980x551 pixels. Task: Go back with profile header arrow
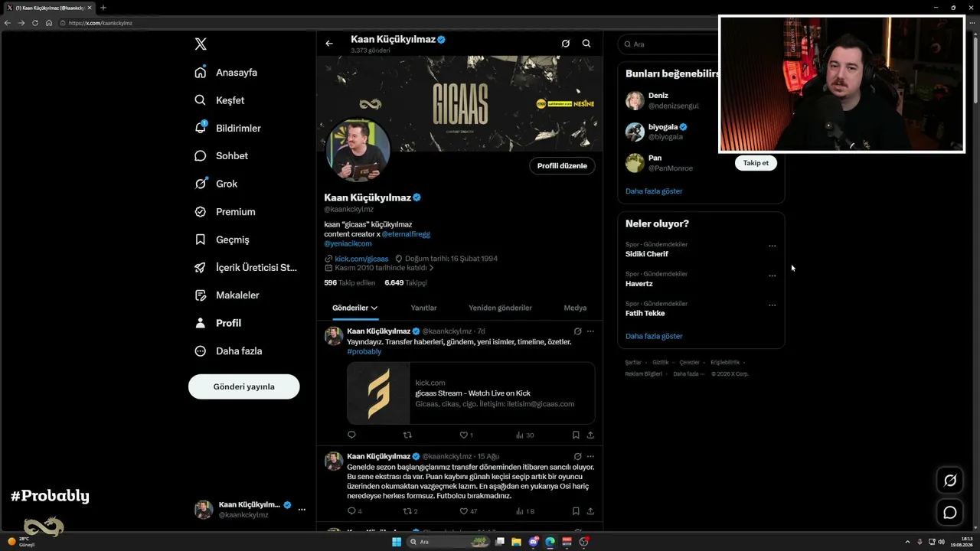coord(329,44)
